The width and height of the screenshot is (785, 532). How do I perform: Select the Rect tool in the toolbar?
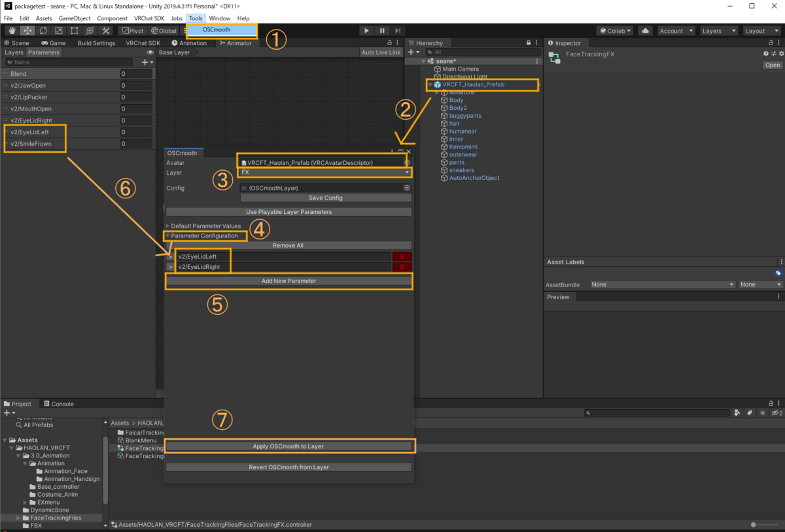[75, 31]
